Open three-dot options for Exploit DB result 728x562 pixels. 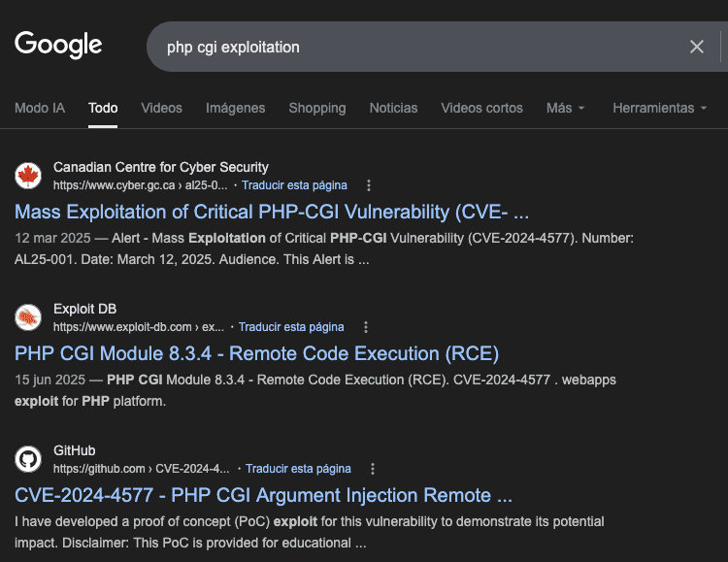(x=366, y=327)
